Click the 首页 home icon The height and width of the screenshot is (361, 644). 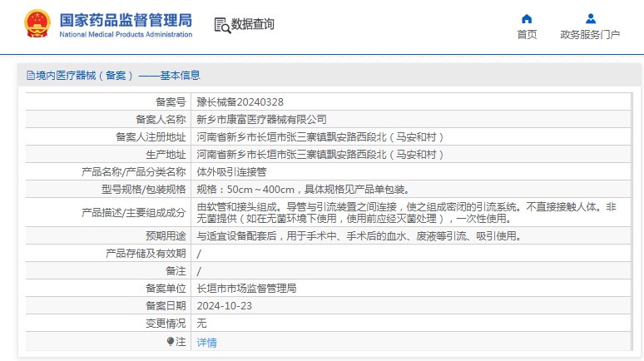pos(527,19)
